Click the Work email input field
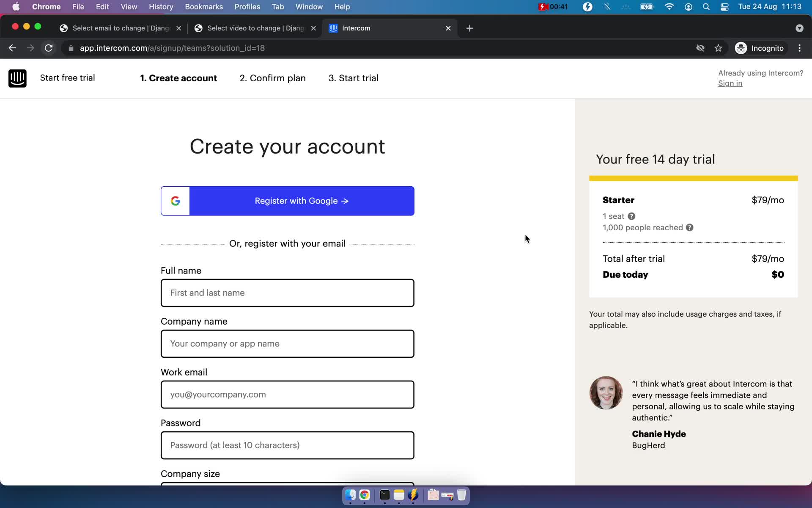This screenshot has height=508, width=812. pyautogui.click(x=287, y=395)
